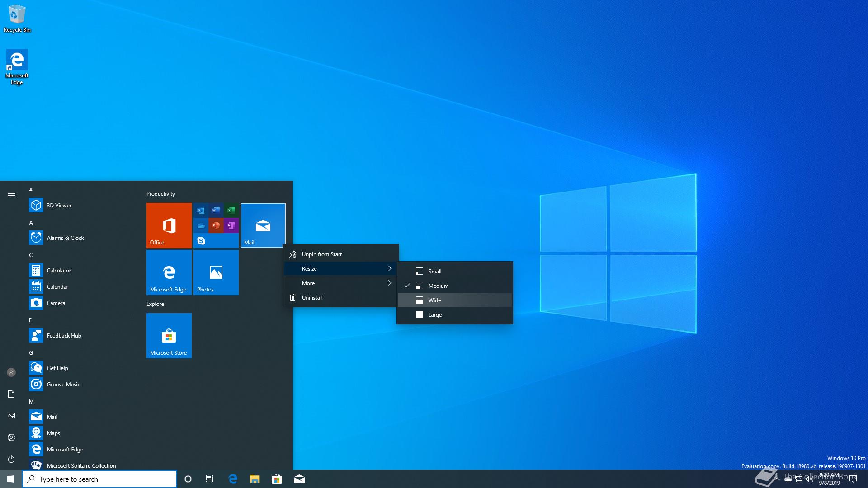
Task: Click the Word icon in Office folder tile
Action: 216,210
